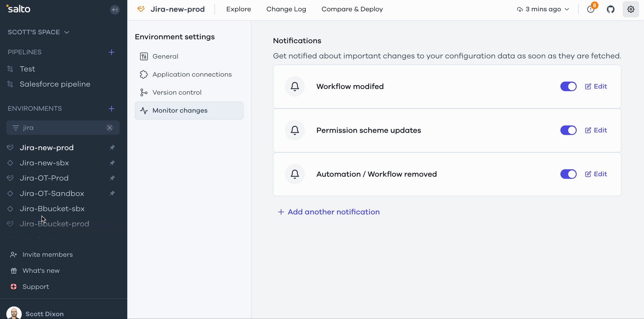Add a new environment with the plus icon

coord(111,109)
